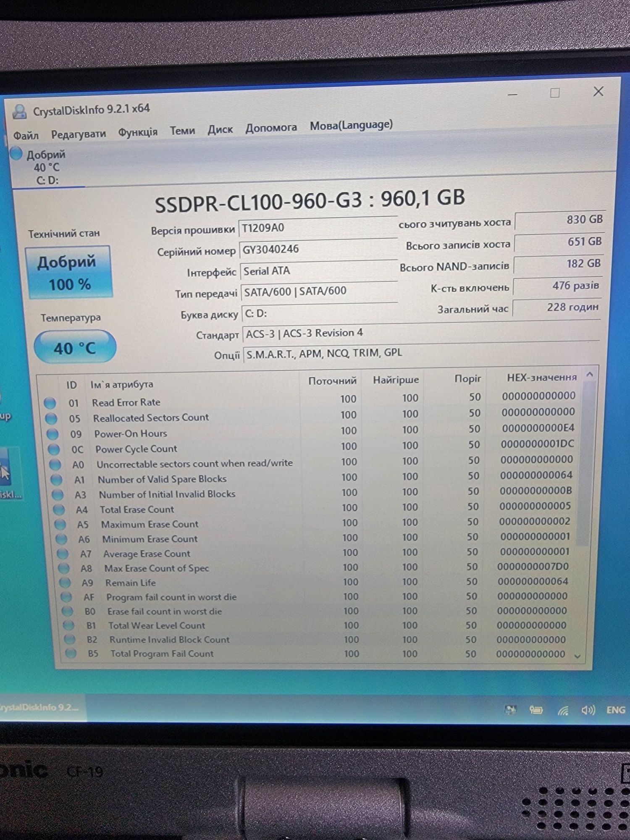Click the status icon for Average Erase Count

point(63,554)
